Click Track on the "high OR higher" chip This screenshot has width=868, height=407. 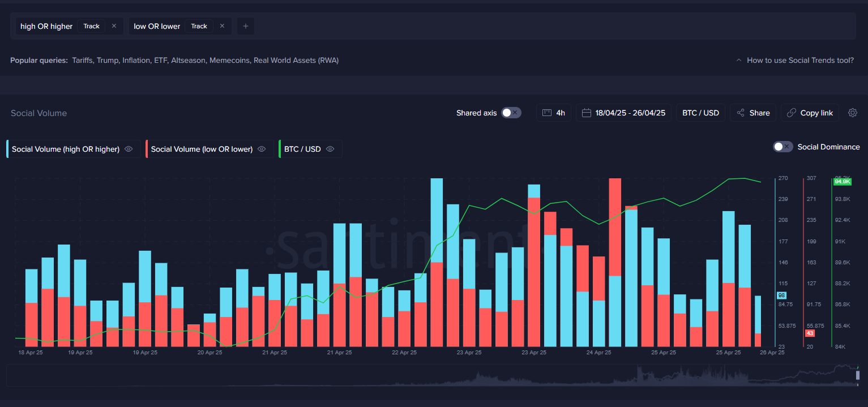pos(91,25)
